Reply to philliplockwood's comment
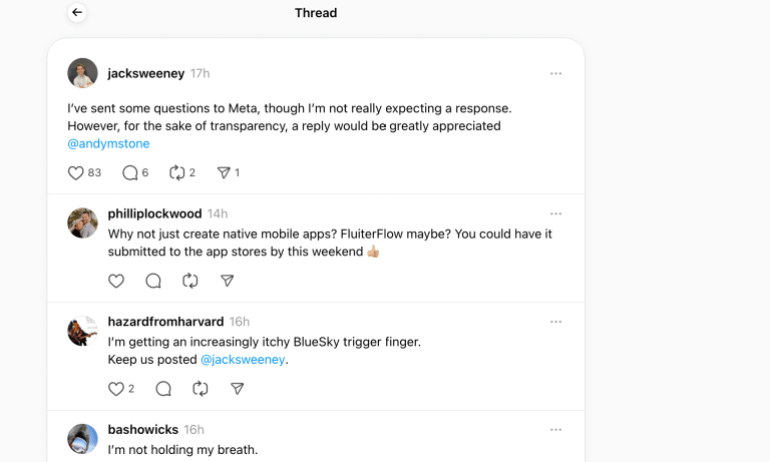This screenshot has height=462, width=770. click(153, 281)
